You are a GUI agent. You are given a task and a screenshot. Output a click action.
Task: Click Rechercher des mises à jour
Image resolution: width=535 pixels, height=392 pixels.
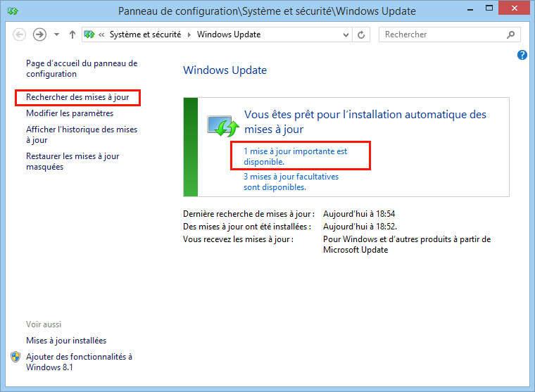(77, 97)
